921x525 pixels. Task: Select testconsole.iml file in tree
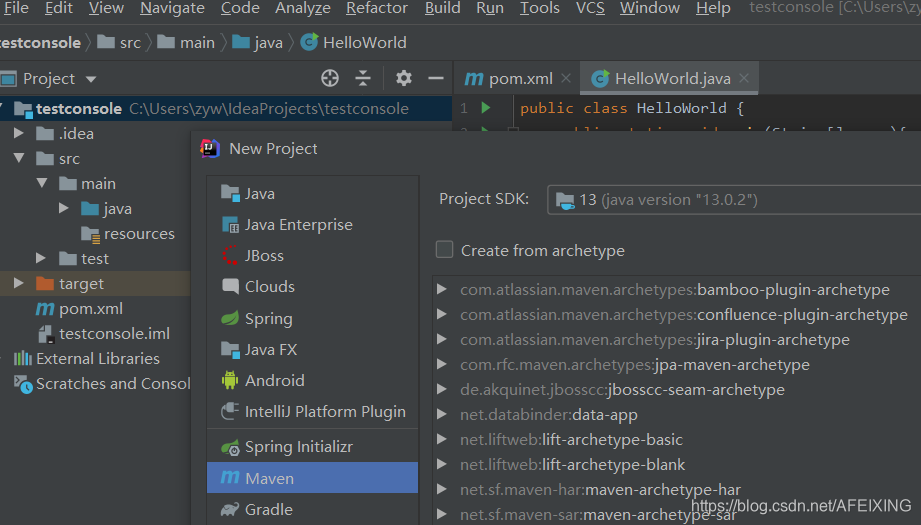[x=104, y=334]
